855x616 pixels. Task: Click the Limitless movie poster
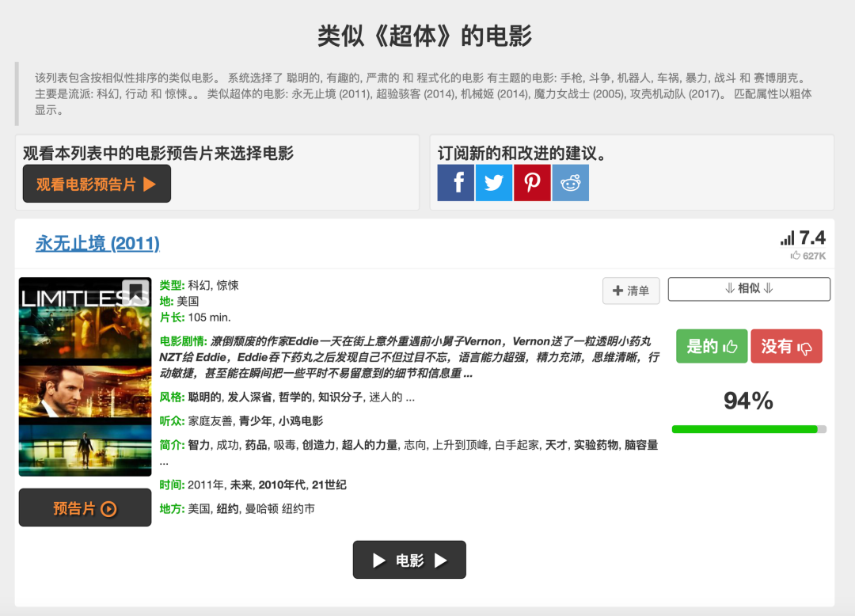85,377
